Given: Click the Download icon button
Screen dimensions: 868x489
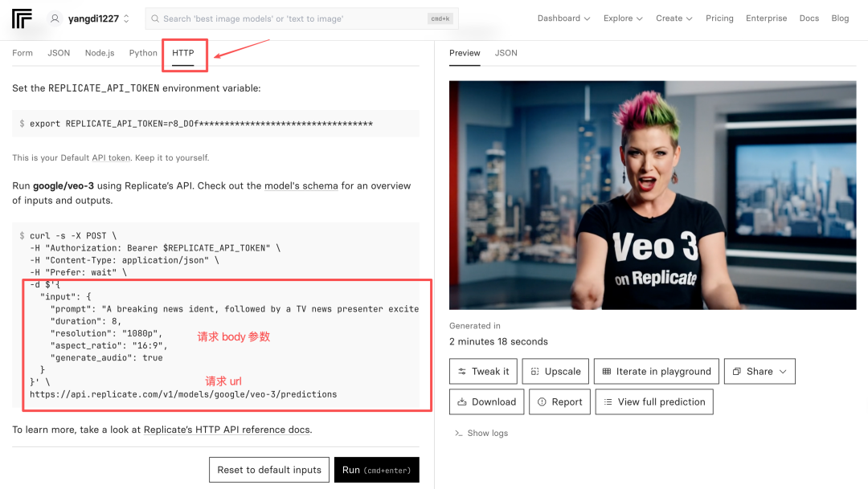Looking at the screenshot, I should coord(464,401).
